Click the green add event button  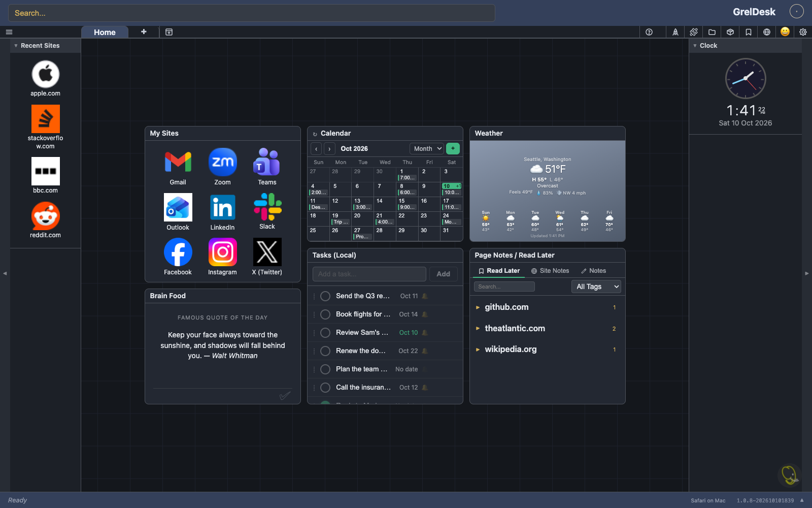tap(453, 148)
